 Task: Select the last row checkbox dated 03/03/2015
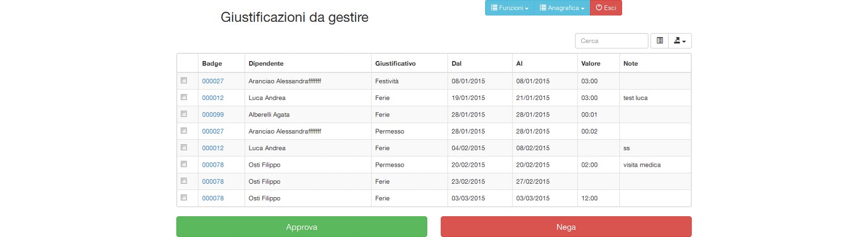pyautogui.click(x=184, y=198)
